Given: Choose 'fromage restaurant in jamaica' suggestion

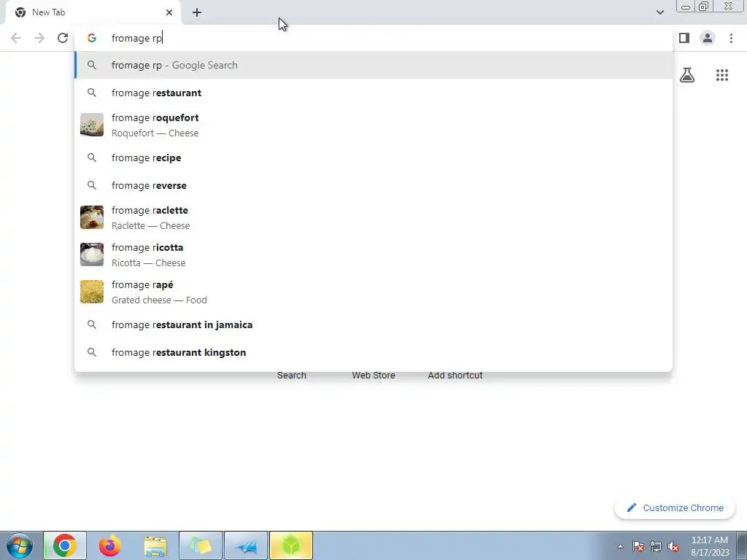Looking at the screenshot, I should coord(373,324).
